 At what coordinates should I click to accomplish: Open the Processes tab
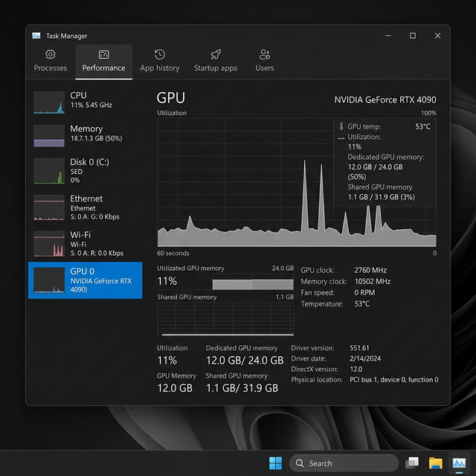pyautogui.click(x=51, y=61)
